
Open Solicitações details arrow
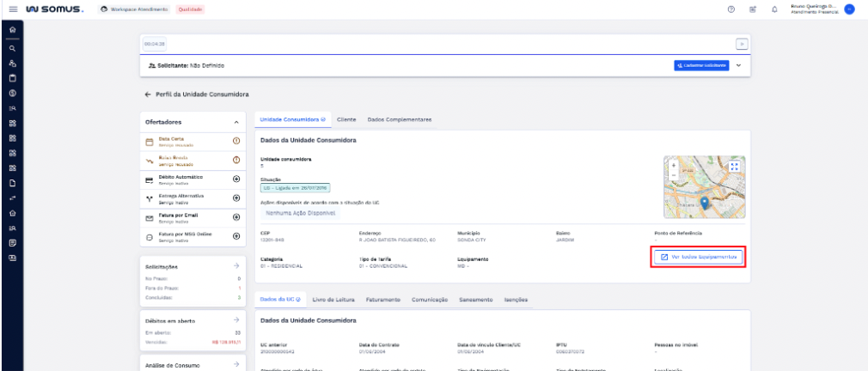236,266
